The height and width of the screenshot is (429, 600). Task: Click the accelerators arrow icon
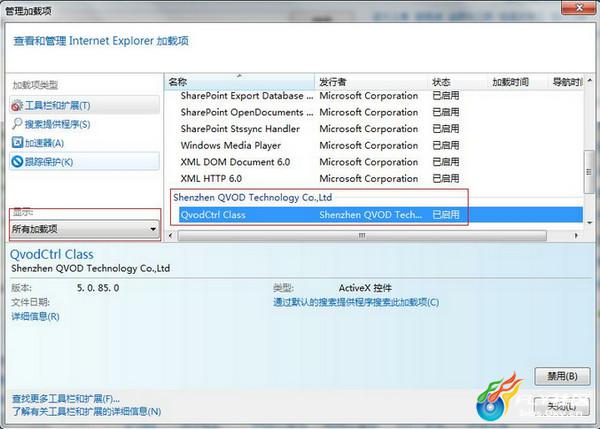[17, 142]
